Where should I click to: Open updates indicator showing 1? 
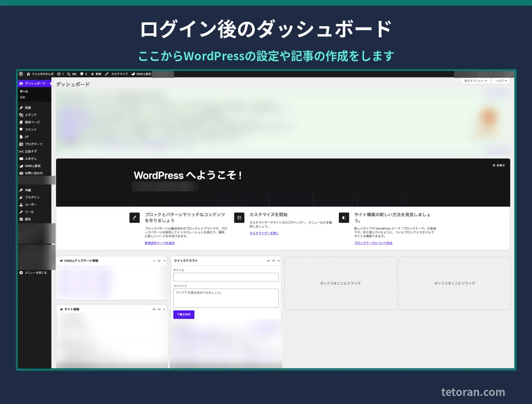click(60, 74)
